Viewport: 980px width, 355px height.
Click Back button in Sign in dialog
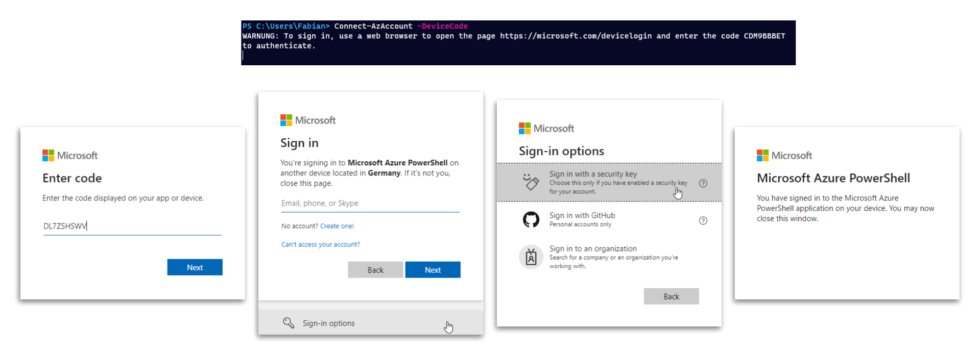point(375,270)
